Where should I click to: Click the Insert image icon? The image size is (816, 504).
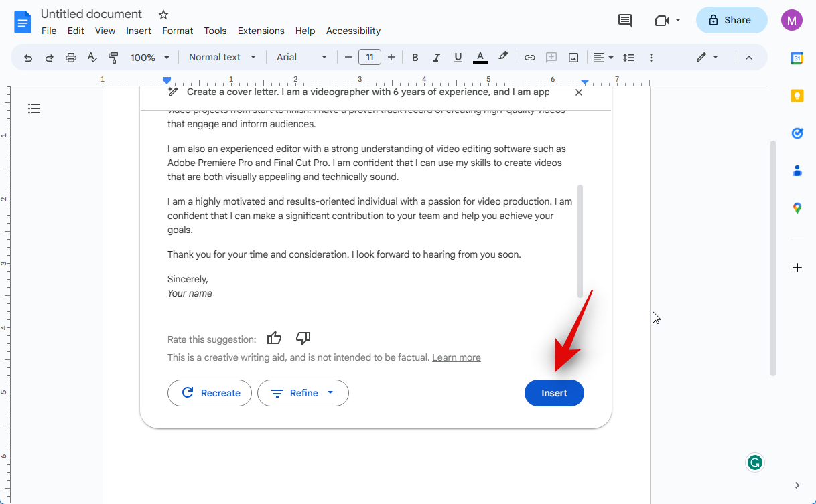click(573, 58)
